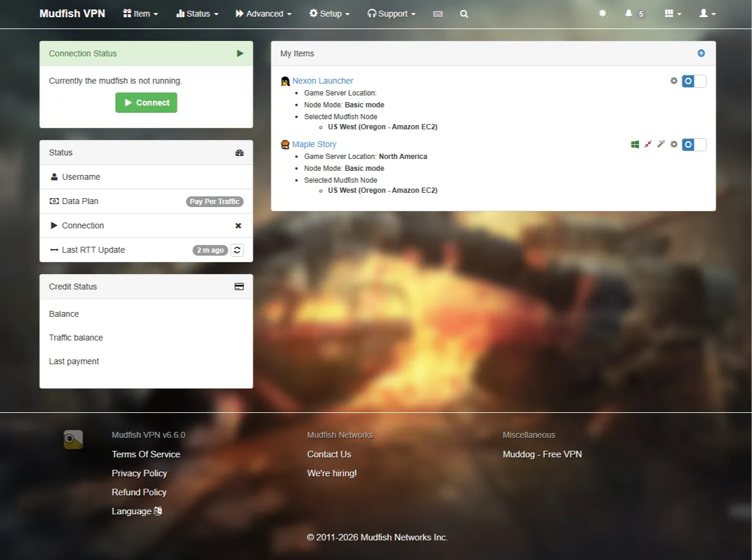Open the Nexon Launcher item link
Image resolution: width=752 pixels, height=560 pixels.
click(x=323, y=81)
